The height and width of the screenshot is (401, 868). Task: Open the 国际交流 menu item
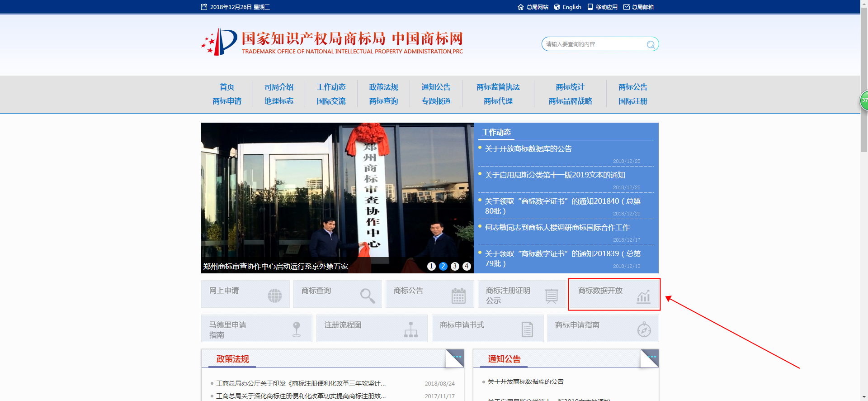331,101
